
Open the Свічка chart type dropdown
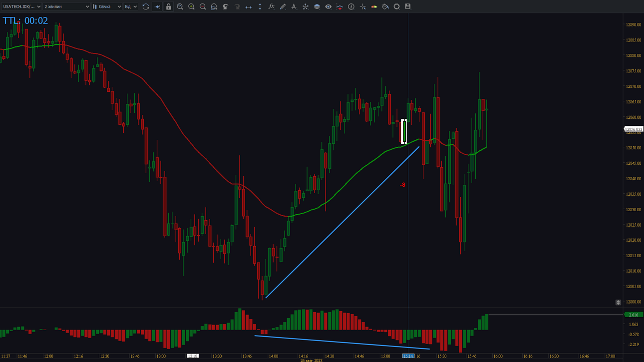107,6
